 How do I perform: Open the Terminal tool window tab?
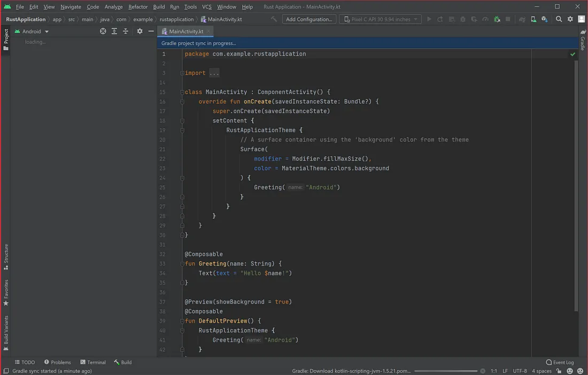tap(93, 362)
